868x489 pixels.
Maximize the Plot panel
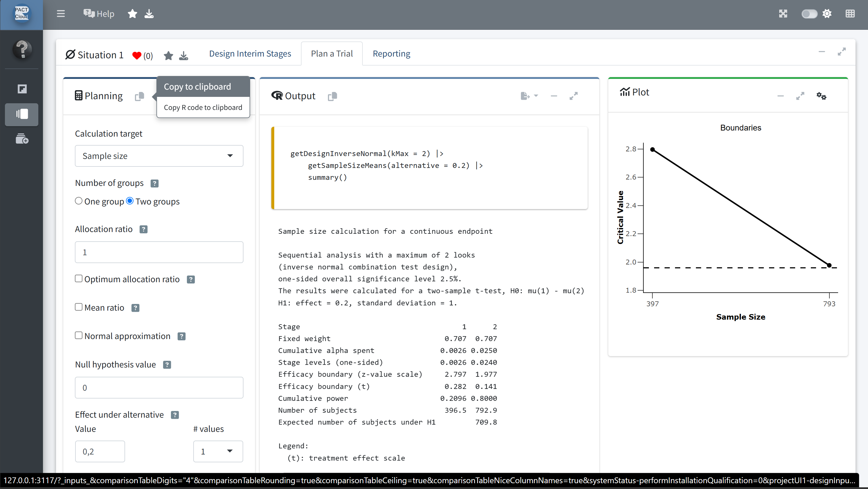(800, 96)
